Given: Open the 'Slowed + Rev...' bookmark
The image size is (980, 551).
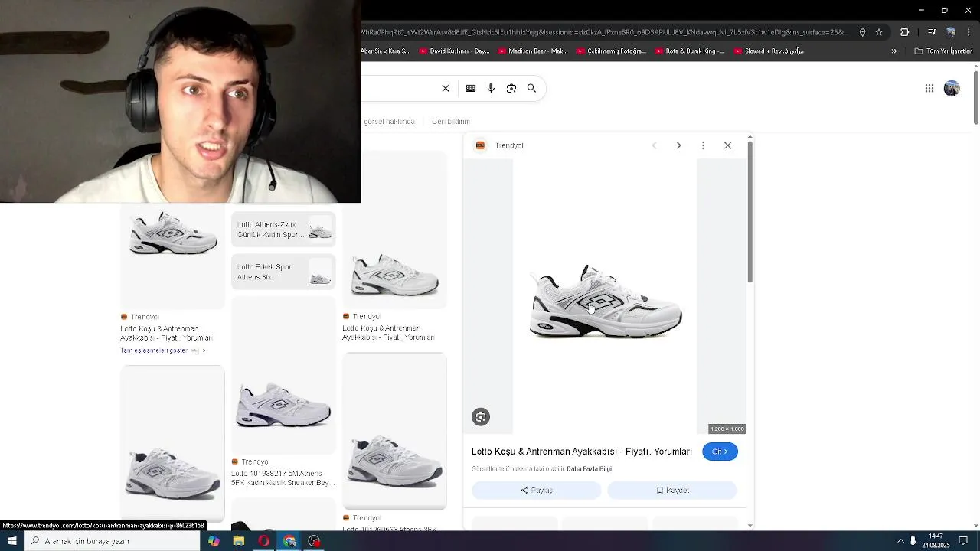Looking at the screenshot, I should [x=769, y=51].
